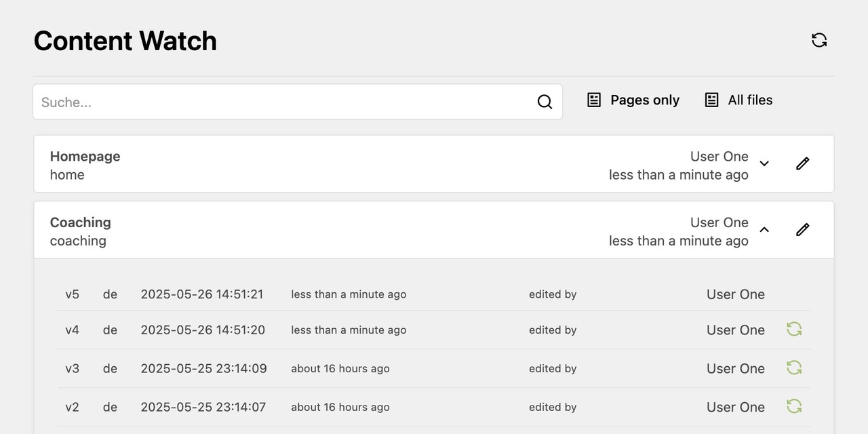
Task: Click the refresh icon beside Content Watch title
Action: point(819,40)
